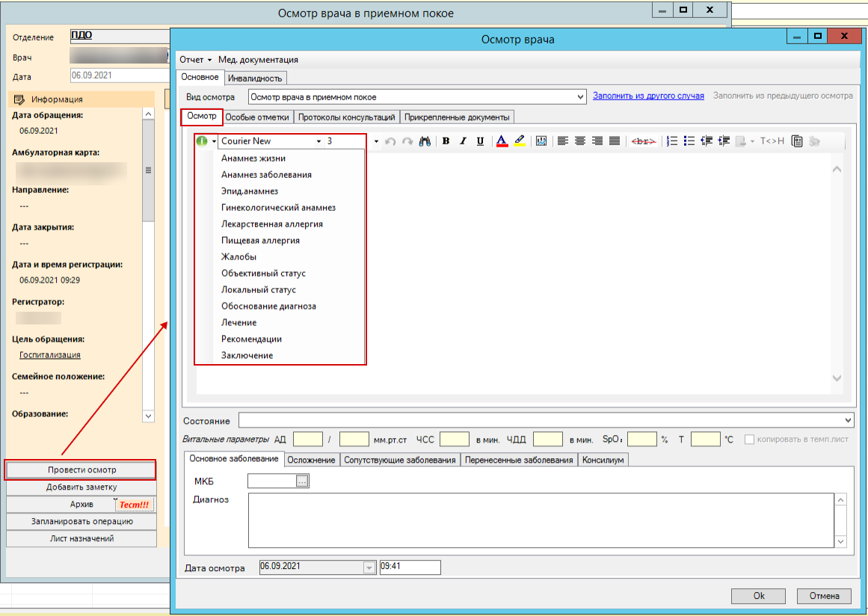Click the 'Ok' button
868x616 pixels.
click(758, 596)
